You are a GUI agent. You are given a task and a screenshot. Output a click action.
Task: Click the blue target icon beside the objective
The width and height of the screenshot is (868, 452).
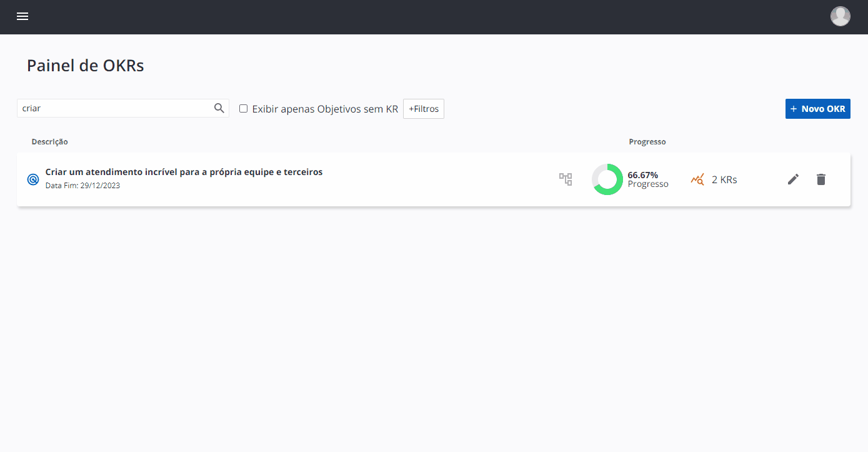pos(33,179)
